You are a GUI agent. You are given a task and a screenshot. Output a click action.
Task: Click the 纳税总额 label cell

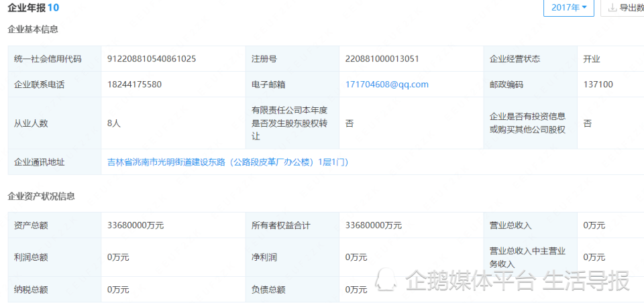(31, 290)
